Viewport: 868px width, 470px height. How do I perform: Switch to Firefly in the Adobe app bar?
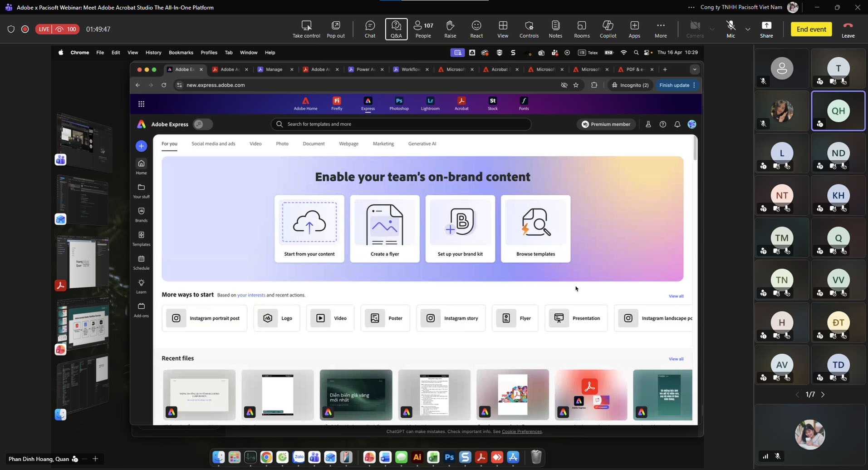point(337,104)
